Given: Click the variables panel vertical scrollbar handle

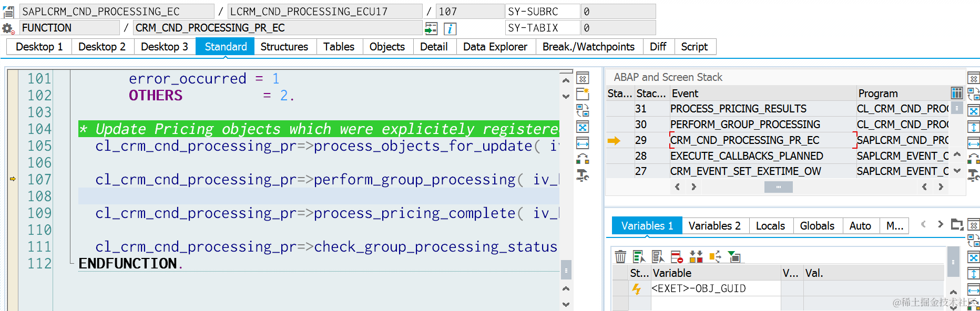Looking at the screenshot, I should [953, 262].
